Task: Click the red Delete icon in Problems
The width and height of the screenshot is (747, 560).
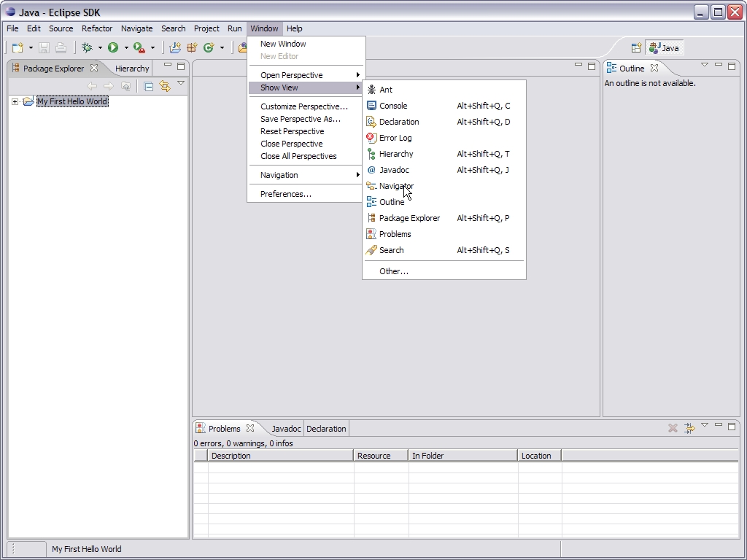Action: (673, 428)
